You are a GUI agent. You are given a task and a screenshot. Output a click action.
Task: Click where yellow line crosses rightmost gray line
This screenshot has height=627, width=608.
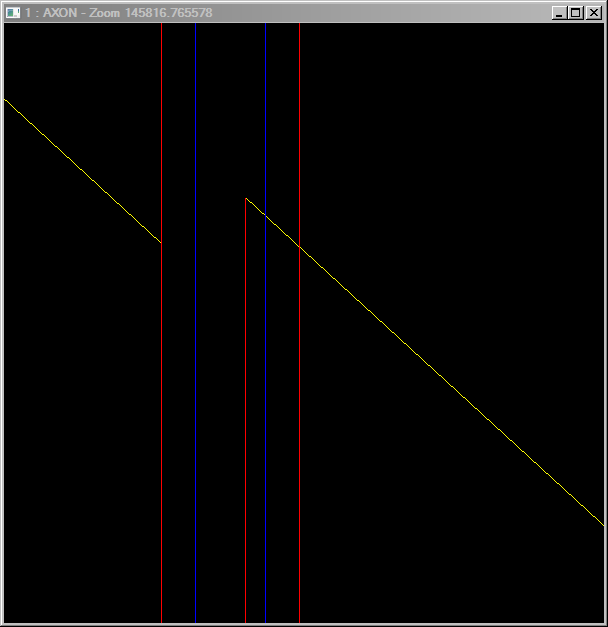(x=299, y=246)
